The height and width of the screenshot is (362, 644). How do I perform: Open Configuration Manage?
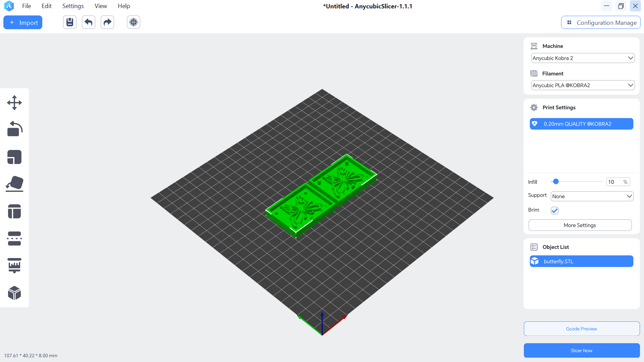click(601, 22)
